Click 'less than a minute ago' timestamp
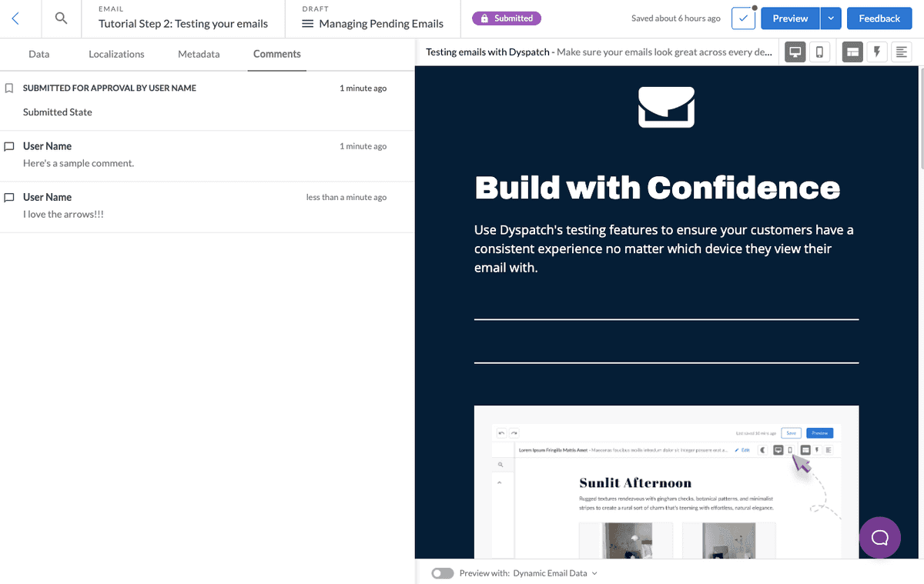This screenshot has width=924, height=584. [x=346, y=198]
